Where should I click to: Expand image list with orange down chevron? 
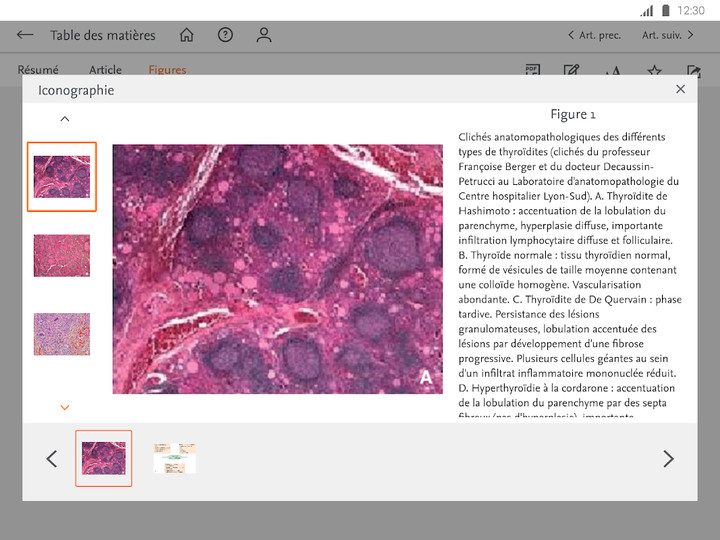click(x=65, y=407)
